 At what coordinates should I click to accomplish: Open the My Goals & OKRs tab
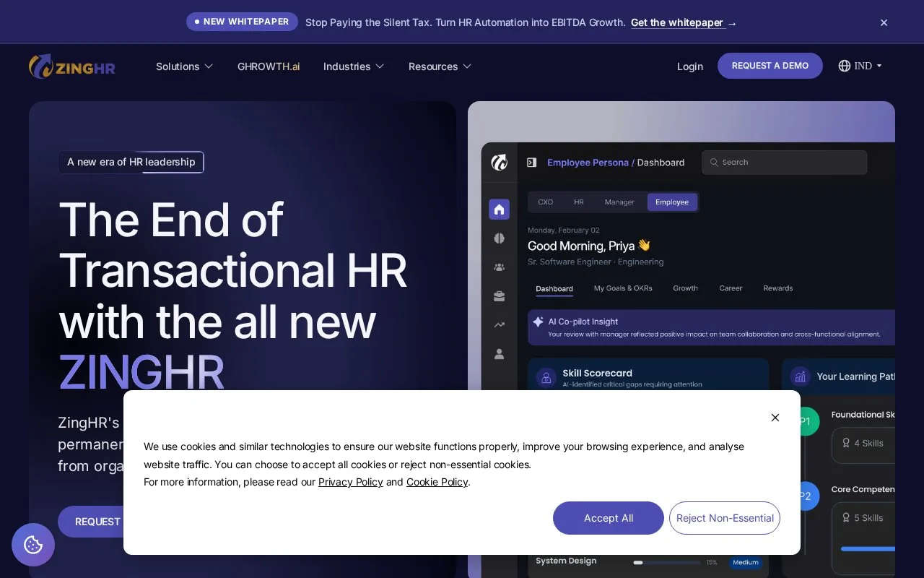click(623, 288)
